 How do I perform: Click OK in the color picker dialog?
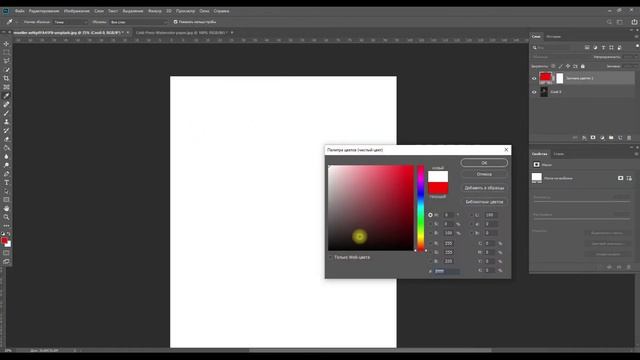[484, 163]
